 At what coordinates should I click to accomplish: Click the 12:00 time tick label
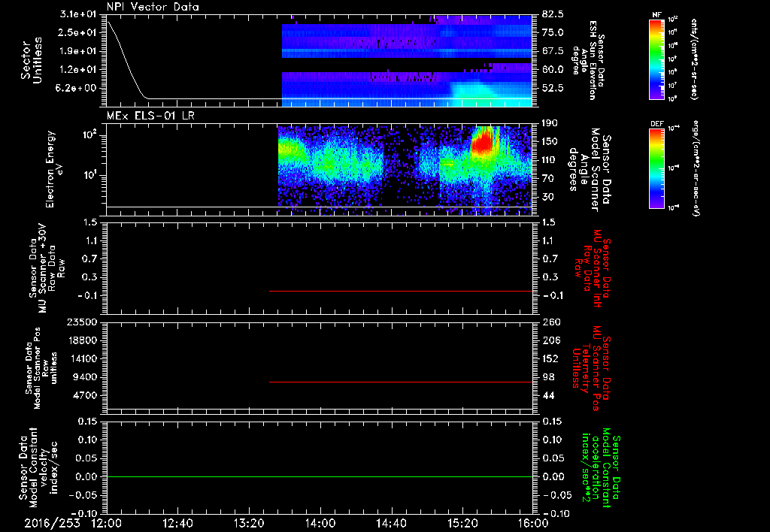[x=107, y=523]
